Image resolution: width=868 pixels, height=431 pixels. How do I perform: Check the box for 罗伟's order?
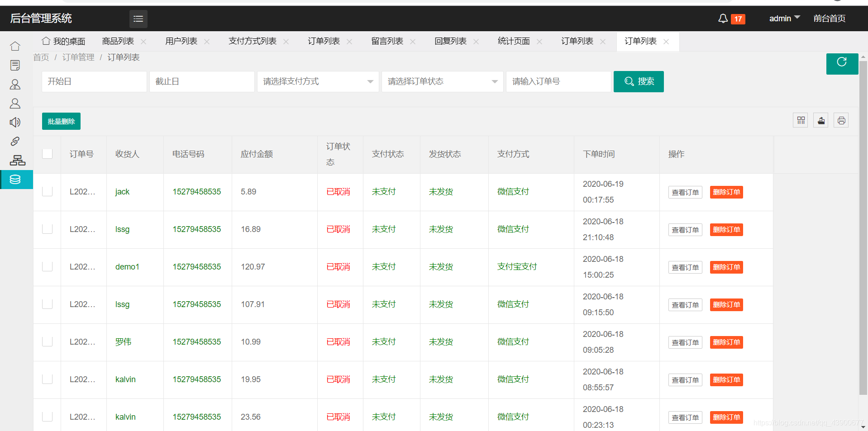(47, 341)
